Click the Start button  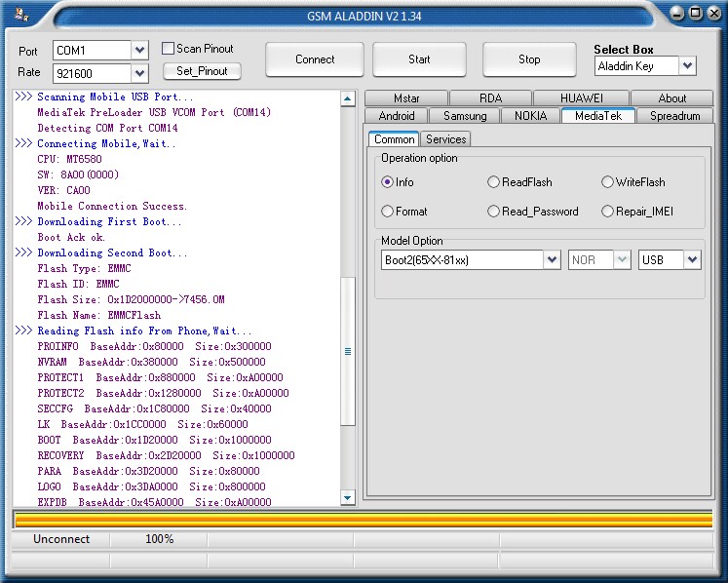pyautogui.click(x=419, y=59)
